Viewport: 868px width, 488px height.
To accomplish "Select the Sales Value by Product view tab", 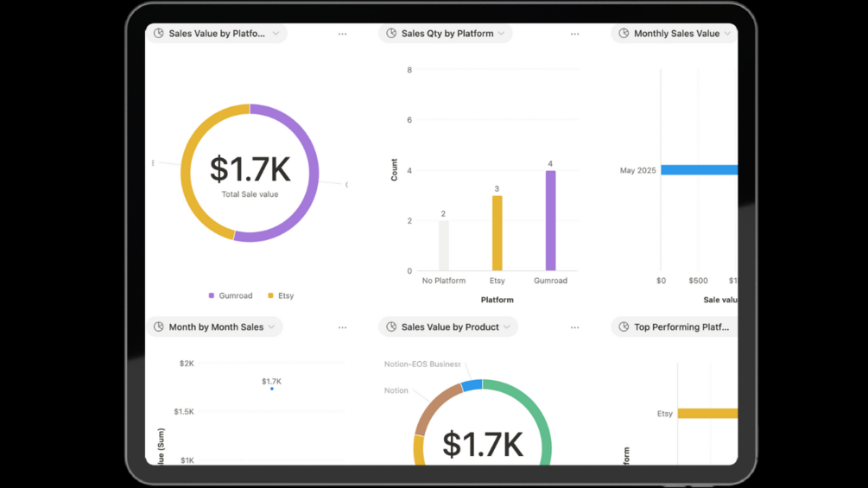I will (x=448, y=327).
